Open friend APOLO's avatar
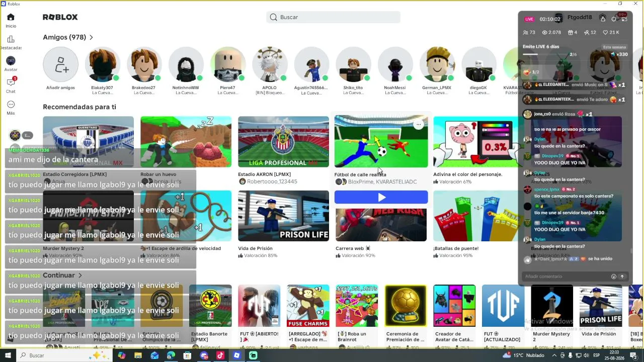 tap(269, 64)
